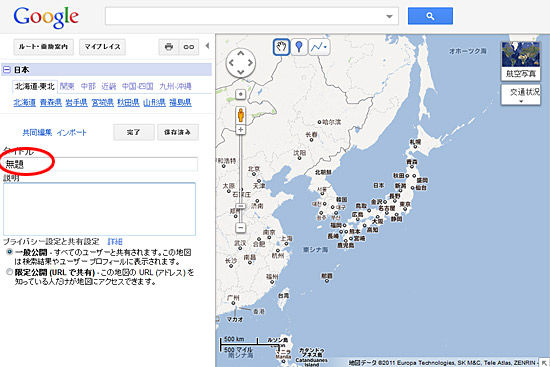
Task: Click the 大阪 city label on map
Action: (x=377, y=221)
